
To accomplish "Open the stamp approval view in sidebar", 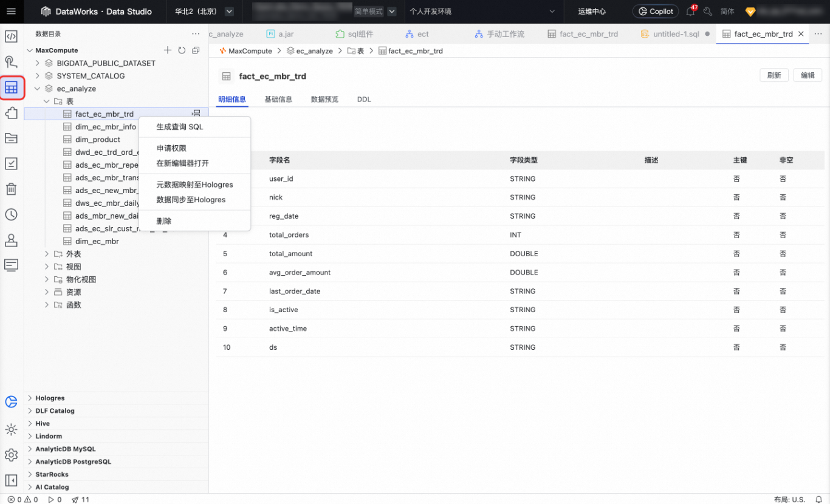I will tap(11, 240).
